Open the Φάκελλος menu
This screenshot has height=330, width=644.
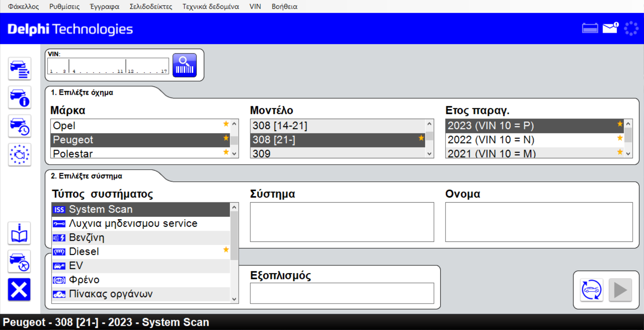23,6
